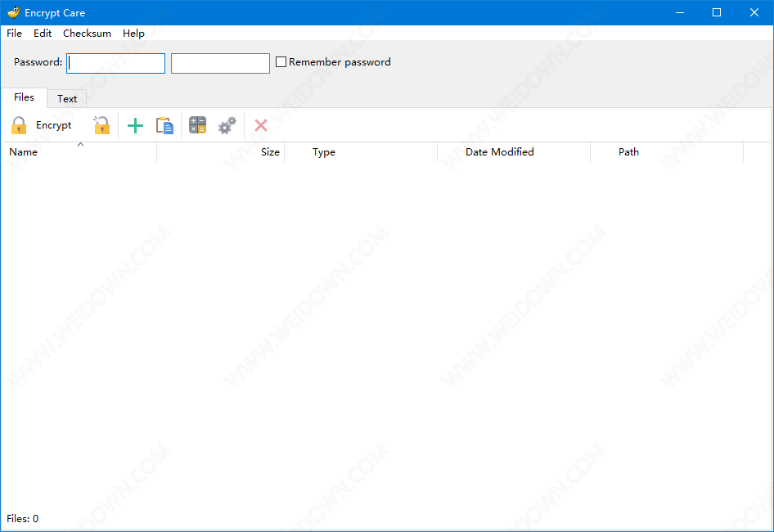Image resolution: width=774 pixels, height=532 pixels.
Task: Close the Encrypt Care window
Action: 754,12
